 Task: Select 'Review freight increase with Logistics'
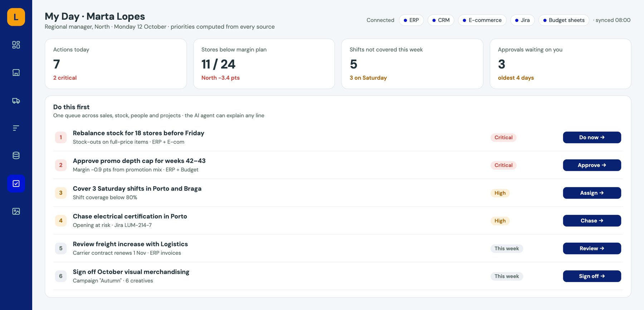[x=130, y=244]
